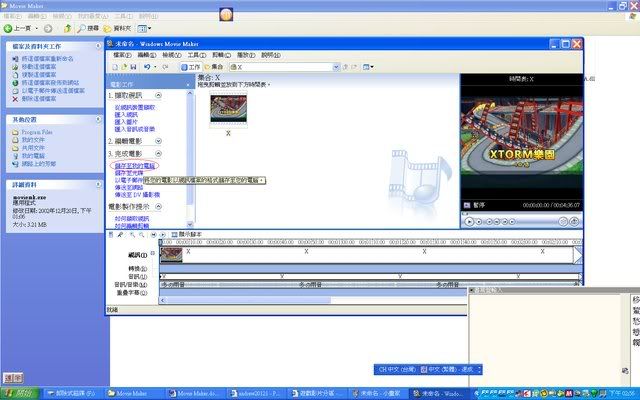Click the Explorer Search (搜尋) toolbar icon

click(92, 27)
